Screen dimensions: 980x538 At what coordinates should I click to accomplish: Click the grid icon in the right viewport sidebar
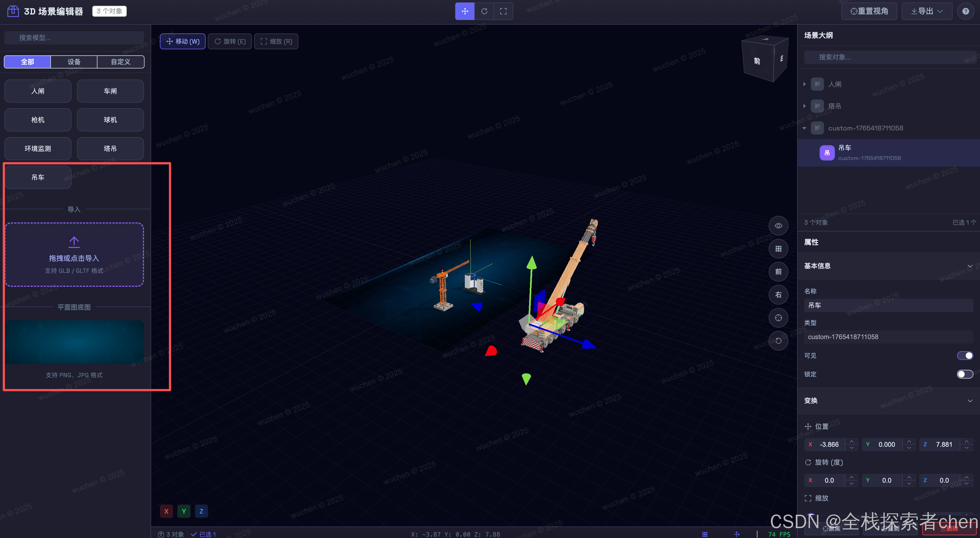tap(778, 249)
